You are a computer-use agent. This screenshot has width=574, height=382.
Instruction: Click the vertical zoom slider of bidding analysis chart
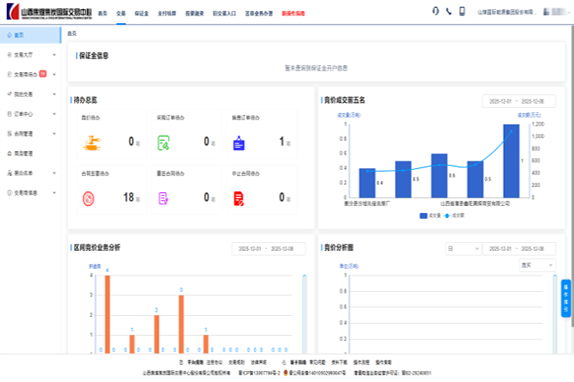click(555, 314)
